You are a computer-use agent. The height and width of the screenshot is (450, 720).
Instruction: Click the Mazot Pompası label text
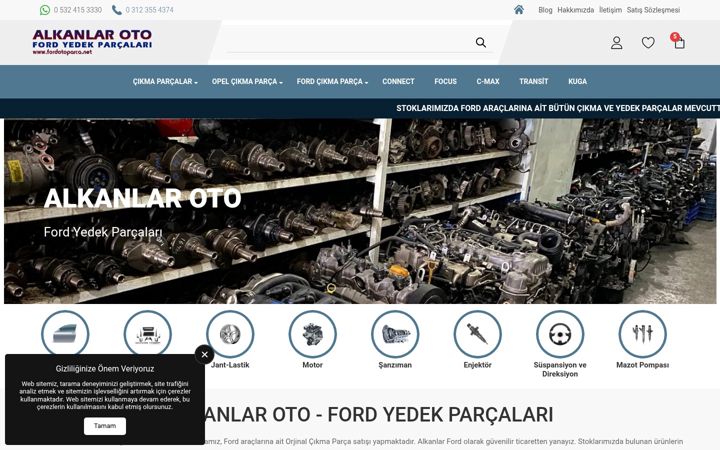tap(642, 365)
